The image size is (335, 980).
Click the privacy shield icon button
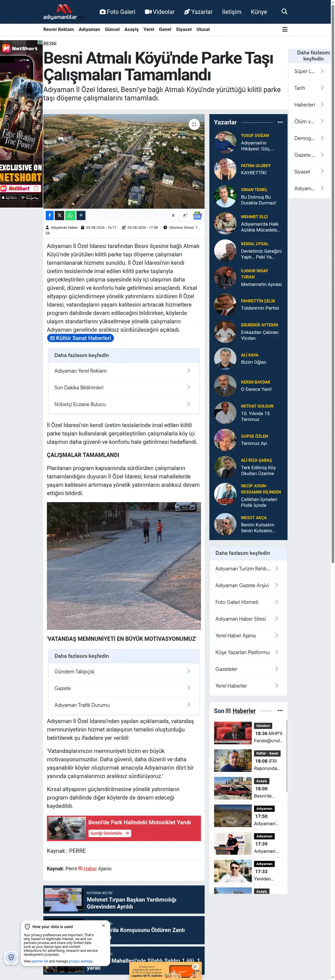tap(12, 957)
